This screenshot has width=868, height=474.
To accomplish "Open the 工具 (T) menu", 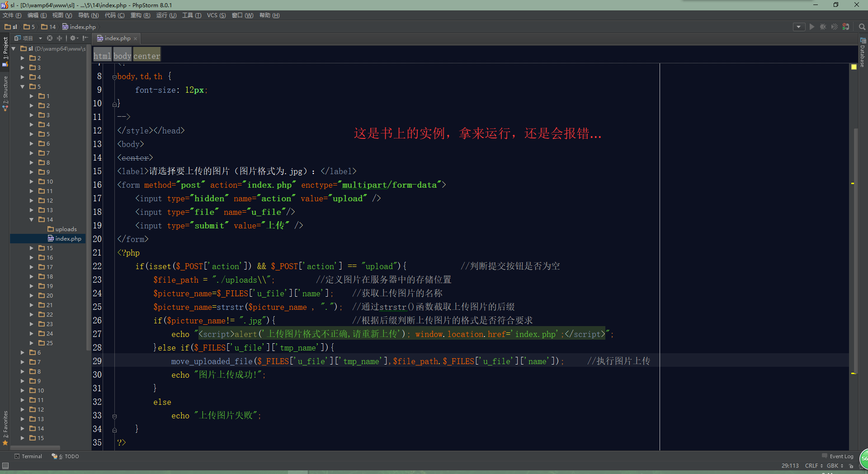I will (x=192, y=15).
